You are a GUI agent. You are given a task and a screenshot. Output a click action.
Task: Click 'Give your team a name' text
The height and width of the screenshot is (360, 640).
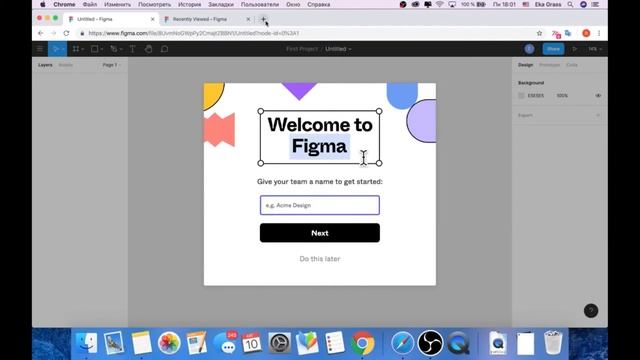320,182
